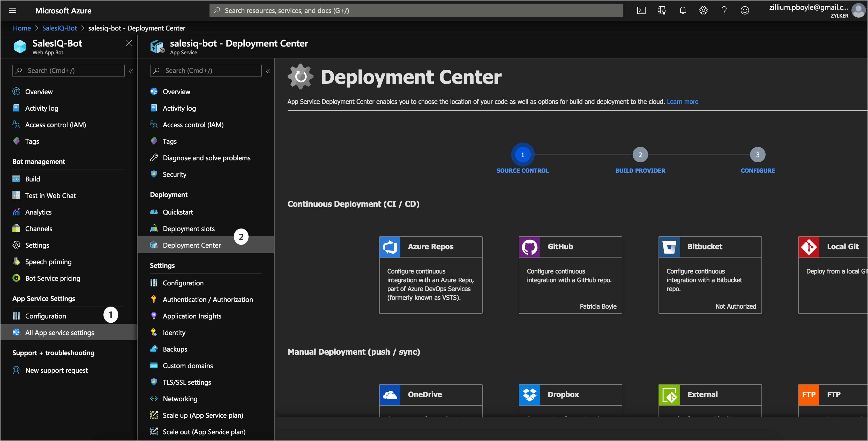Select the Bitbucket logo icon
868x441 pixels.
click(x=669, y=247)
